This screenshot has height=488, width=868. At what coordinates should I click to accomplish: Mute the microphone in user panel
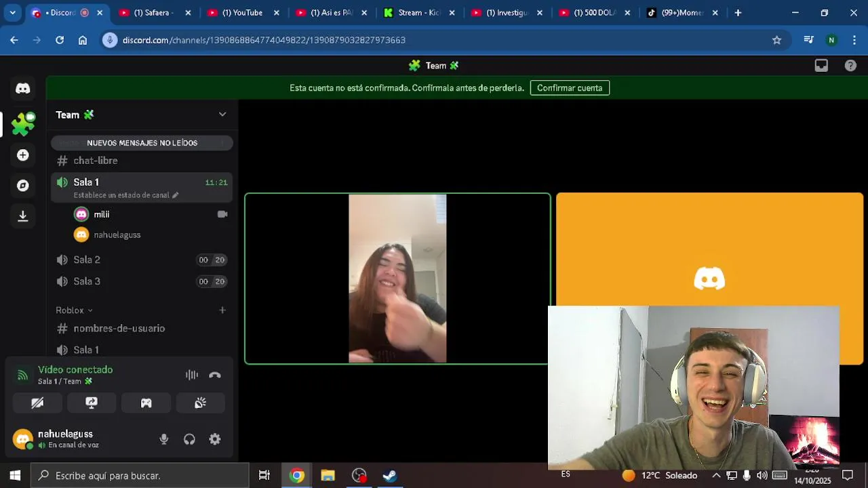[164, 439]
